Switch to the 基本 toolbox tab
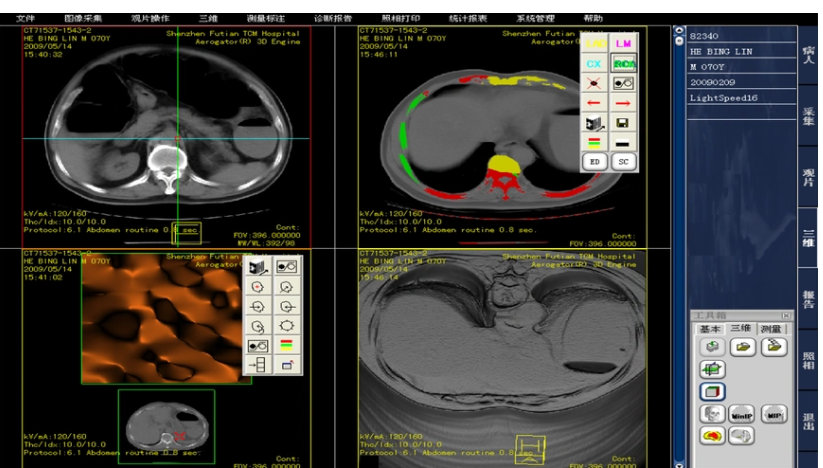Image resolution: width=823 pixels, height=468 pixels. (710, 329)
